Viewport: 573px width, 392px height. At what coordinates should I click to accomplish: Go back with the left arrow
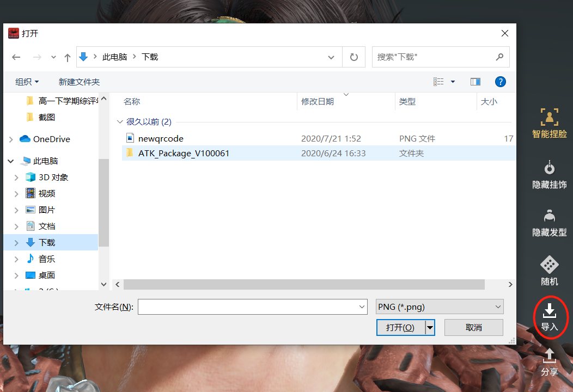click(16, 57)
